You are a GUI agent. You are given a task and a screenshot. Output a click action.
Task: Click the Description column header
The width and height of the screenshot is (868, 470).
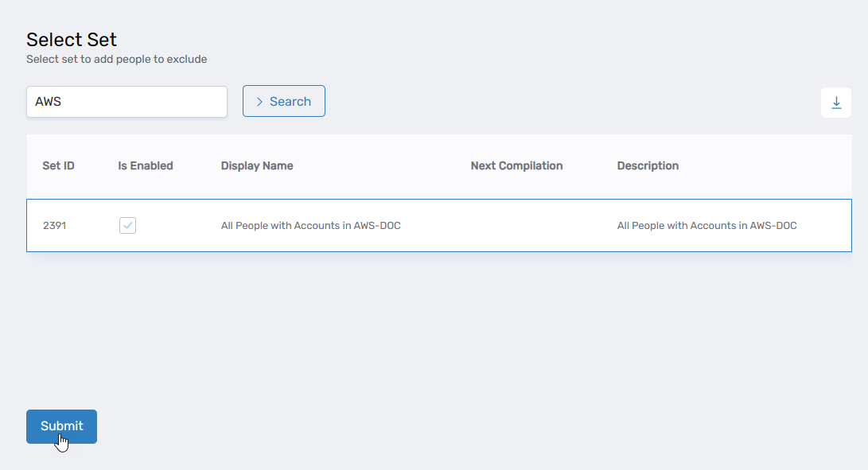point(648,166)
